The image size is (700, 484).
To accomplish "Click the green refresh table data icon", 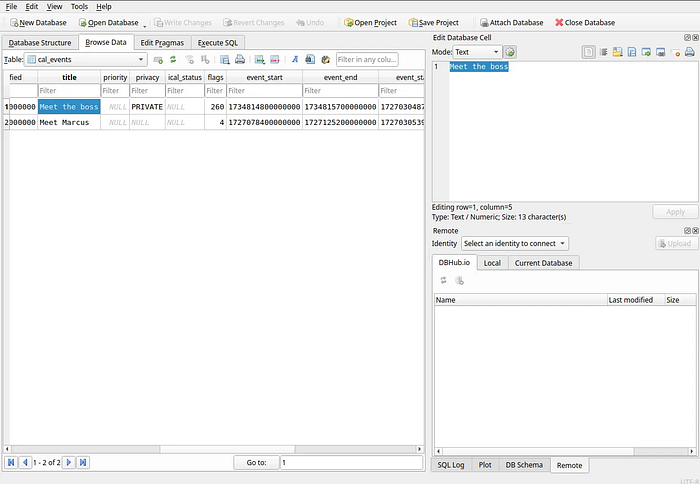I will pos(173,59).
